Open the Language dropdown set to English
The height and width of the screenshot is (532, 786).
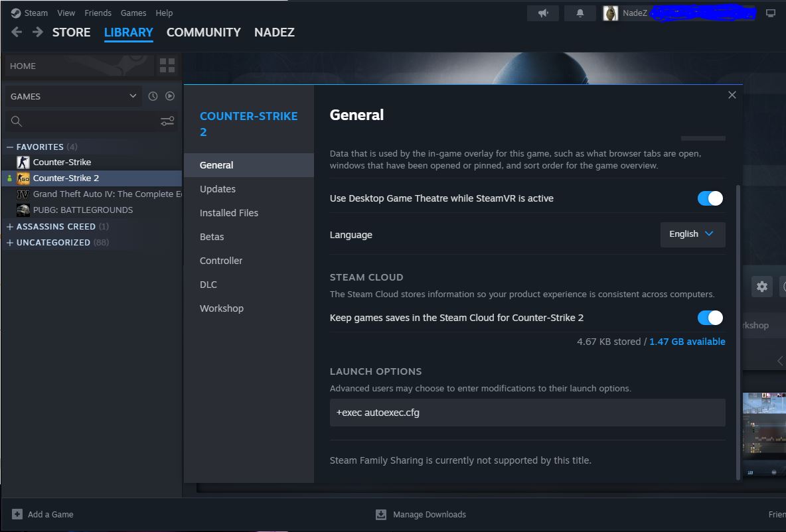(x=692, y=234)
